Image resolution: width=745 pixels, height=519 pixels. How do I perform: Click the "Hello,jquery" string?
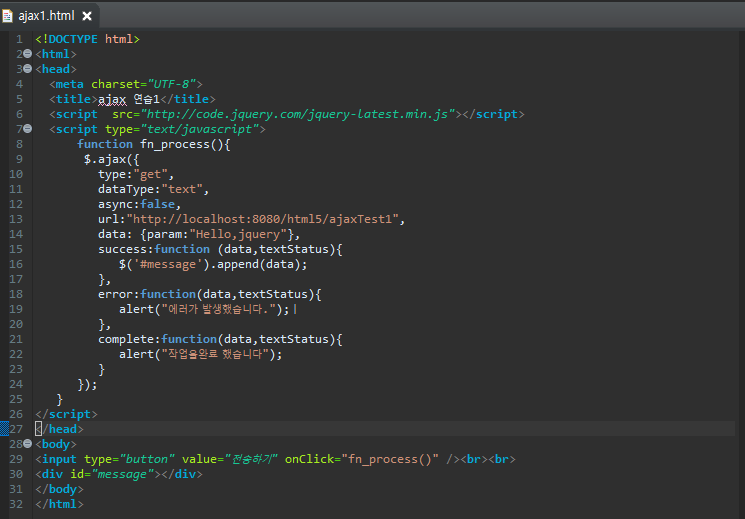[238, 234]
